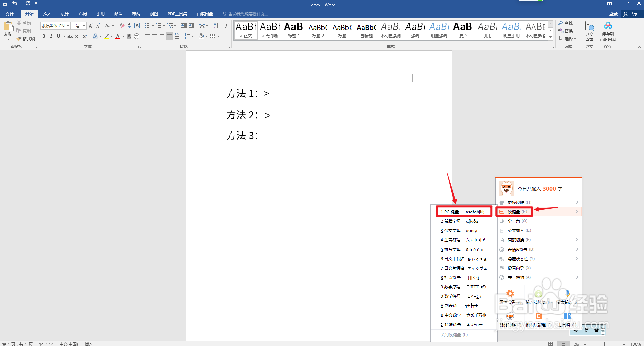
Task: Toggle bold formatting
Action: coord(44,36)
